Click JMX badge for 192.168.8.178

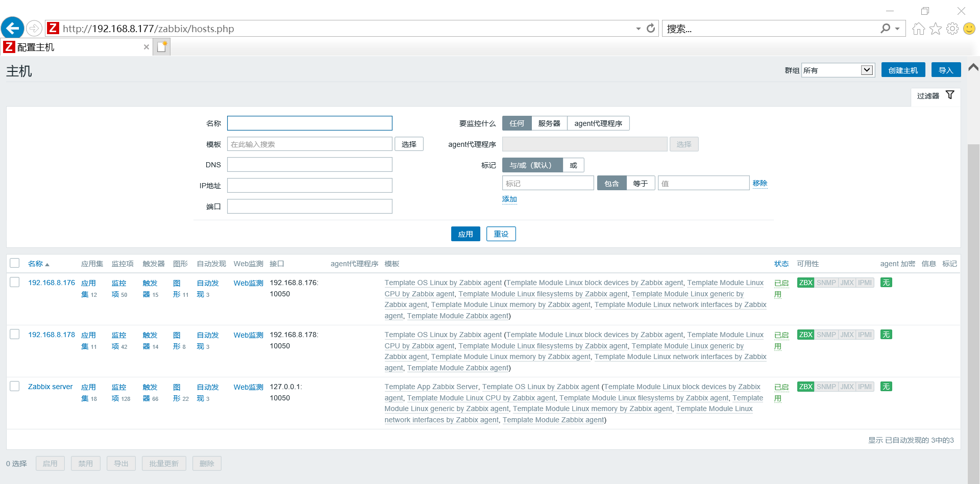click(x=847, y=335)
